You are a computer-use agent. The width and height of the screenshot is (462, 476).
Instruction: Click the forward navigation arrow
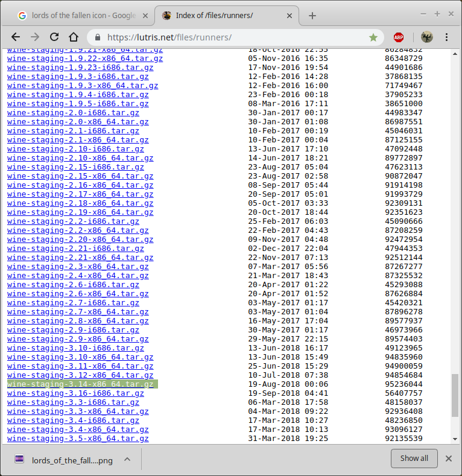click(35, 37)
